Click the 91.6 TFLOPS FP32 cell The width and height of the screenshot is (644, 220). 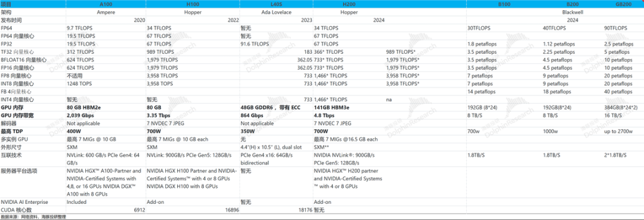(x=255, y=44)
